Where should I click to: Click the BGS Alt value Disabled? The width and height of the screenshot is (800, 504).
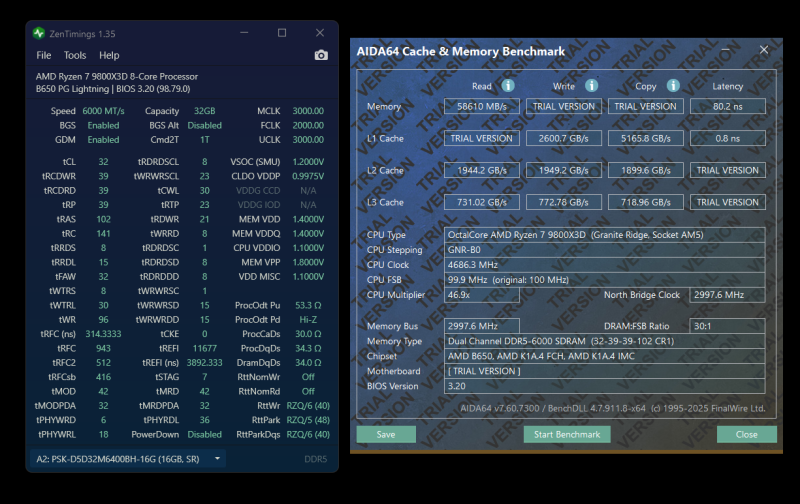[205, 125]
